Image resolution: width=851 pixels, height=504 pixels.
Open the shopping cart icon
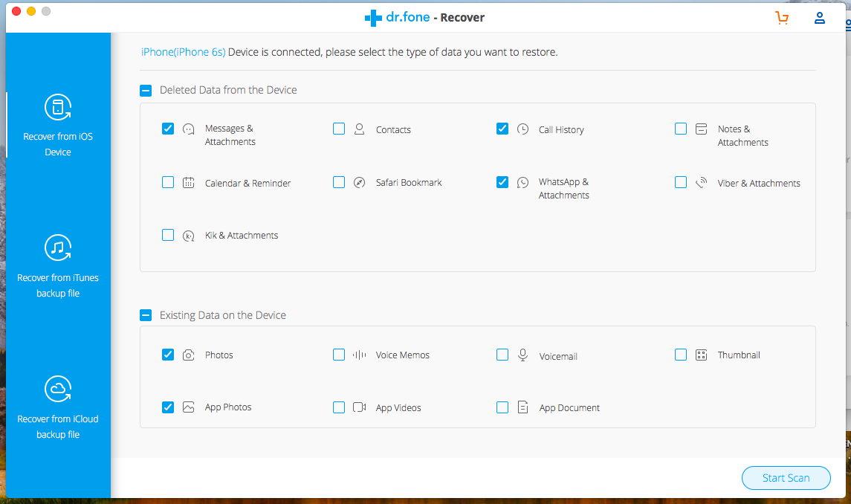(782, 18)
